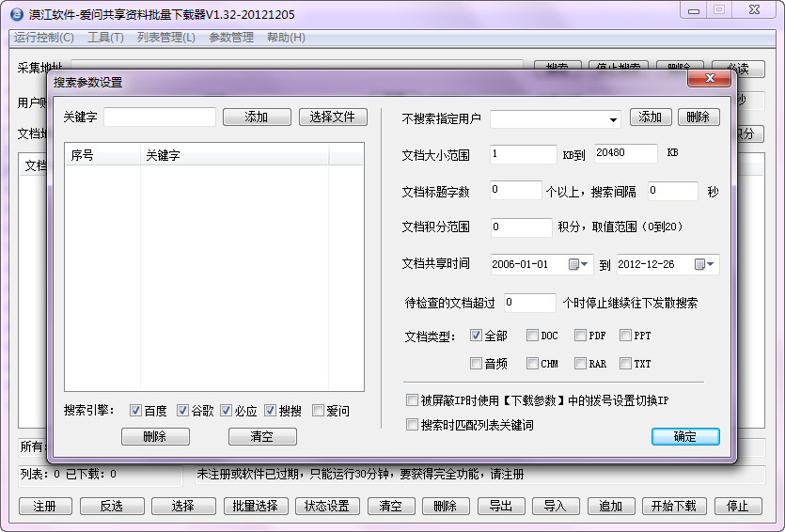Check the RAR document type
785x532 pixels.
click(580, 364)
